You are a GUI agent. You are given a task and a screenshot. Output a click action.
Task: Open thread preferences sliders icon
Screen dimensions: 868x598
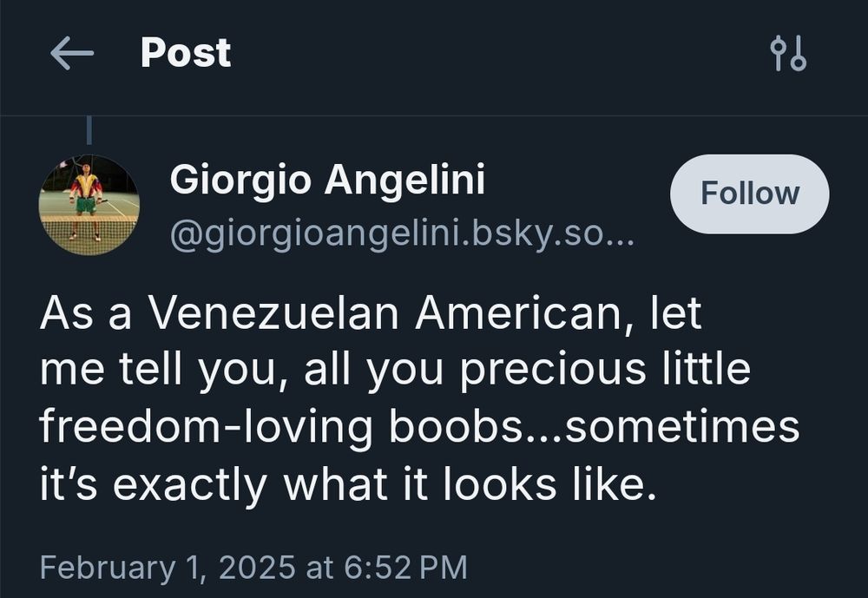click(x=788, y=54)
